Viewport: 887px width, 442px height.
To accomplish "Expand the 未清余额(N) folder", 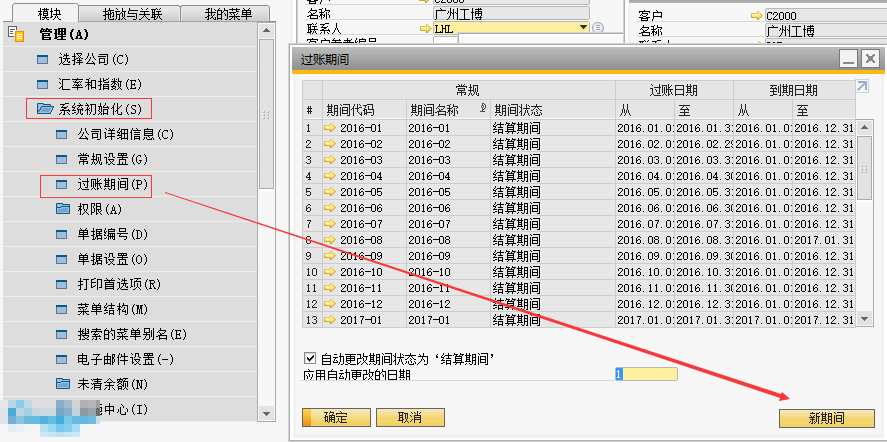I will coord(113,384).
